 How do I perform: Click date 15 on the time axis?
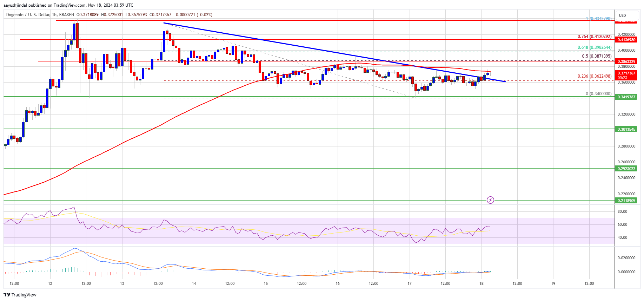point(266,283)
